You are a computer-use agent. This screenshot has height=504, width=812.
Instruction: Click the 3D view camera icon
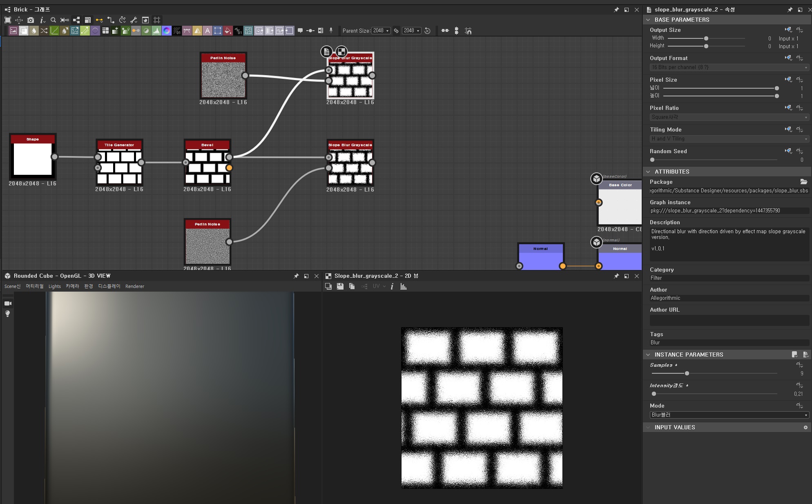click(7, 303)
